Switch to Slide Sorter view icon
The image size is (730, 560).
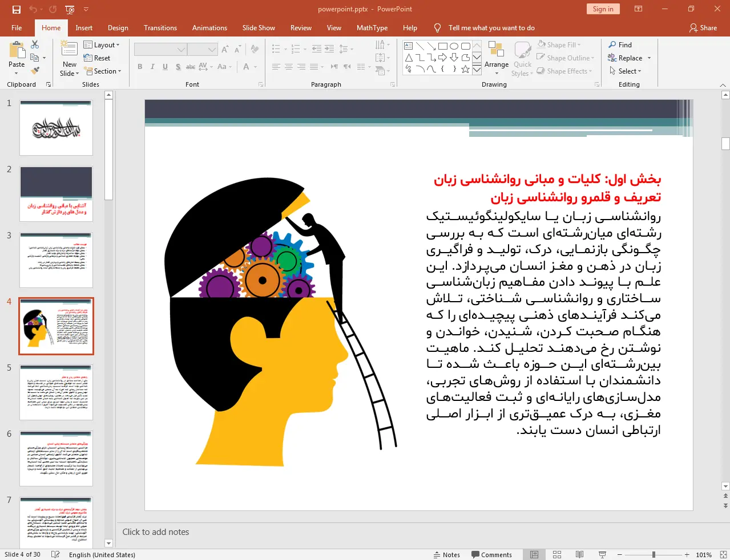557,554
